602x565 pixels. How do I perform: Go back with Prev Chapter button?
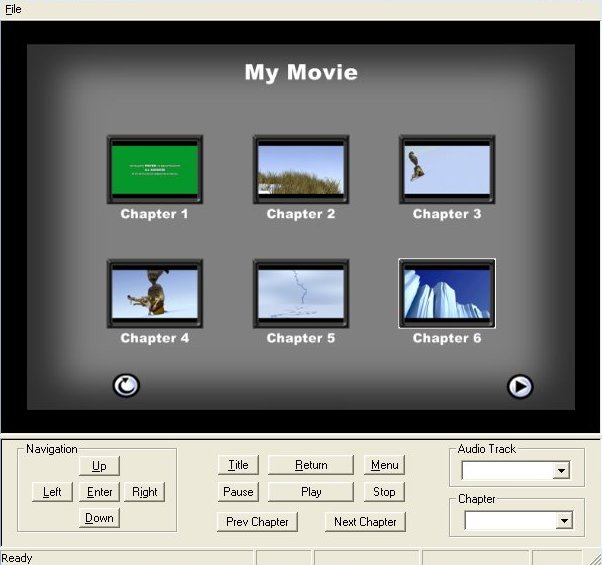tap(257, 522)
